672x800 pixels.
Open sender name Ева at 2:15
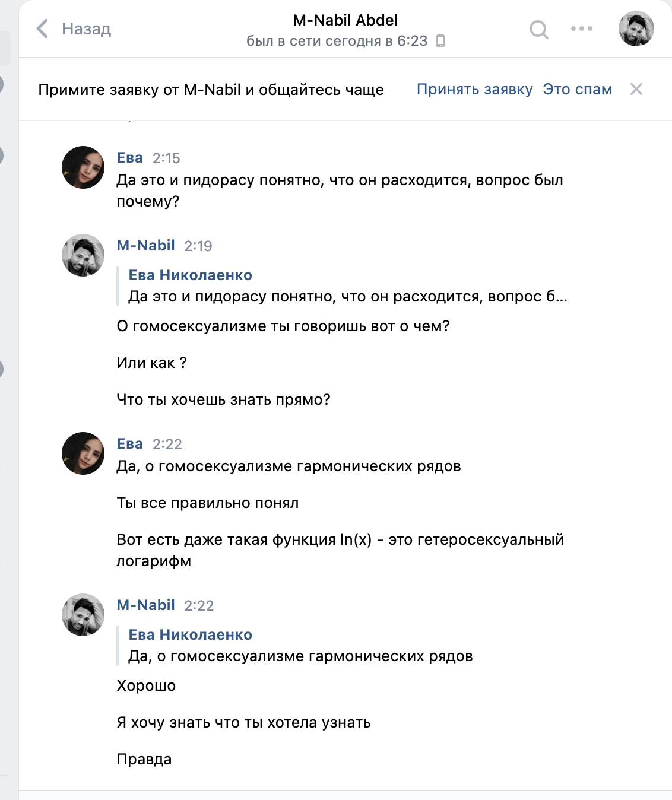click(x=130, y=158)
